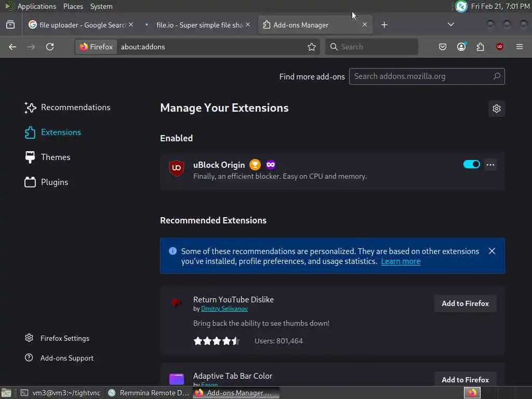The height and width of the screenshot is (399, 532).
Task: Click the date and time clock
Action: pos(500,6)
